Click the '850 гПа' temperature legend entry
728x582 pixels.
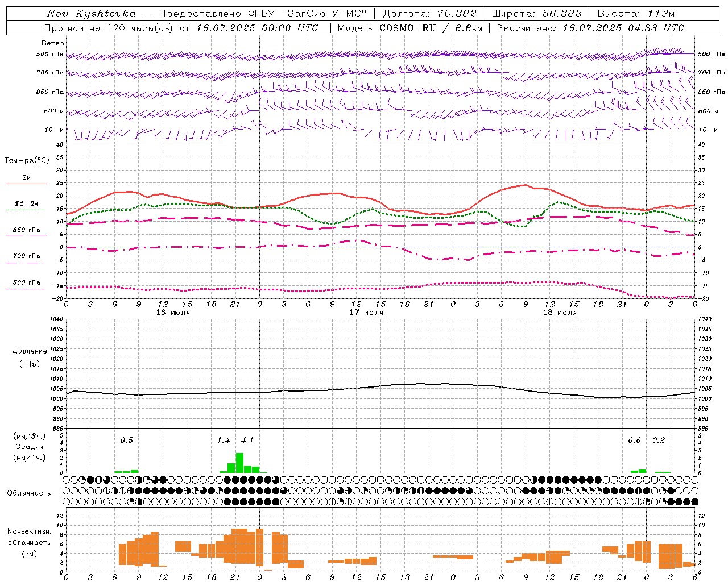point(27,230)
